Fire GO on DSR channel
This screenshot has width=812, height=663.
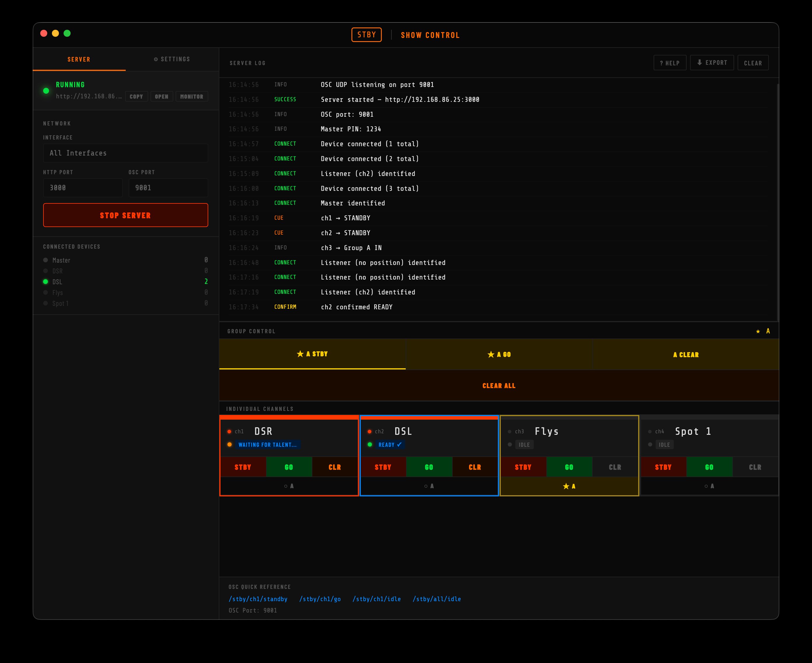289,467
